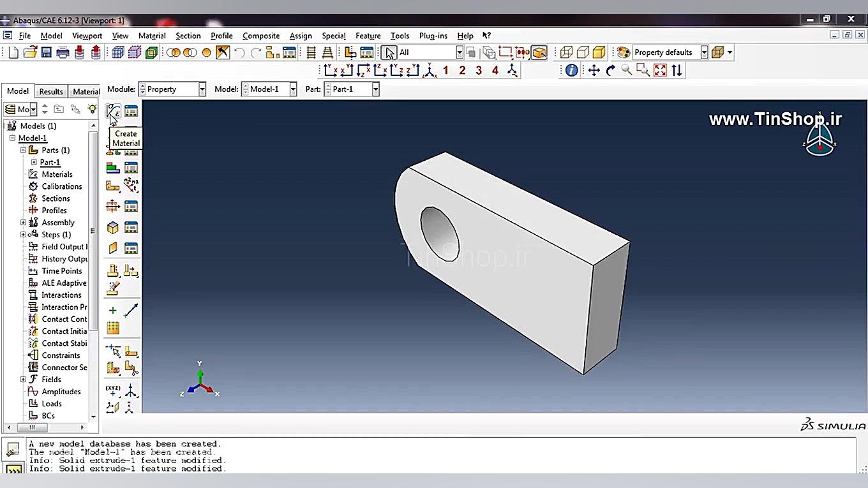Collapse the Model-1 tree node

click(12, 138)
